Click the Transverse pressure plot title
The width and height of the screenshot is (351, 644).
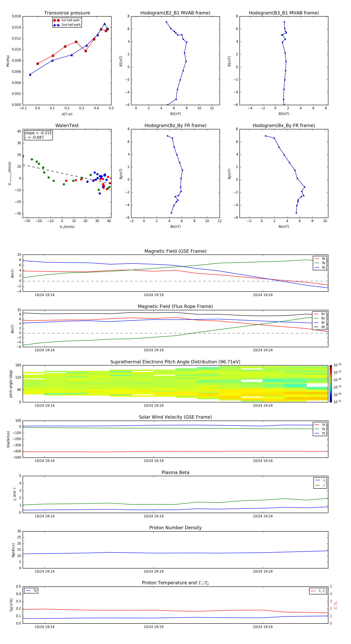(x=67, y=13)
